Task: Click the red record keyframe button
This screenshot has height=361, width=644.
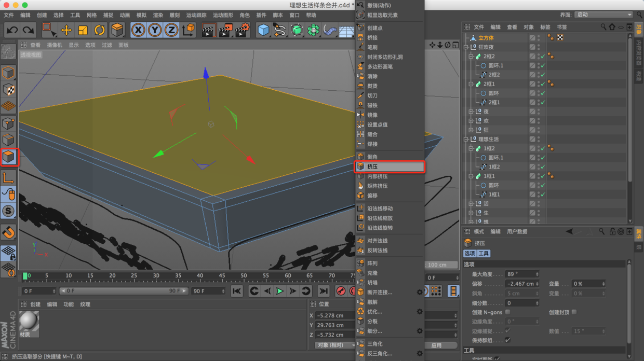Action: click(341, 291)
